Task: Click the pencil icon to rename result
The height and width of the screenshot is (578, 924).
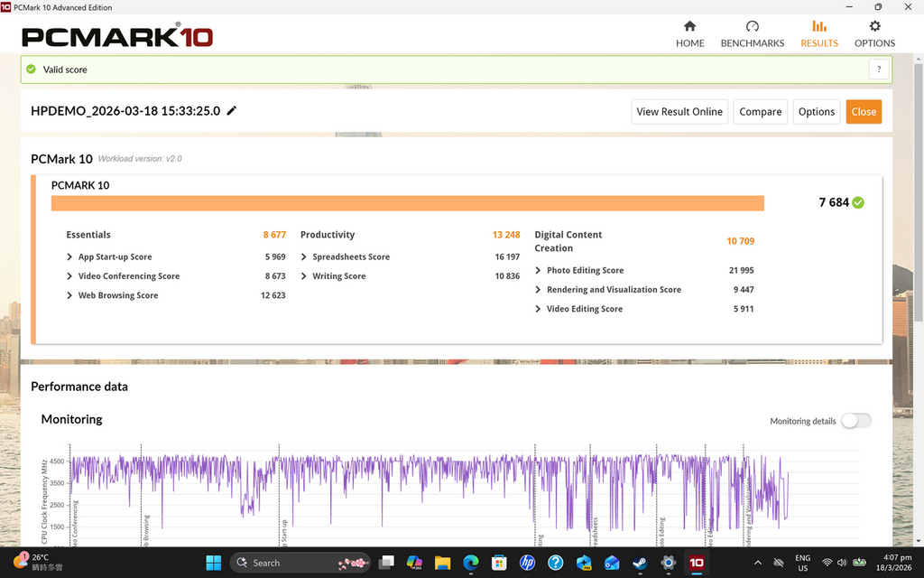Action: pos(232,111)
